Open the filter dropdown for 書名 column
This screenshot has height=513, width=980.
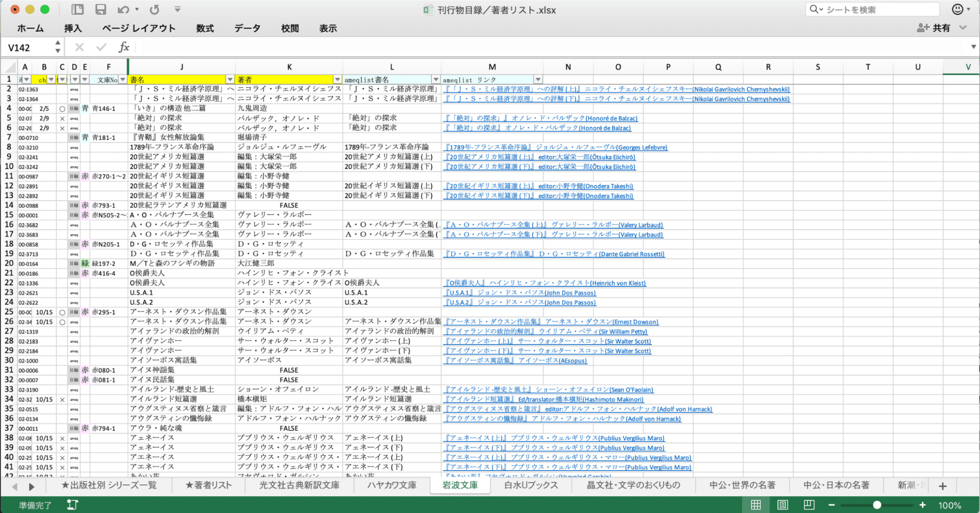click(x=230, y=80)
